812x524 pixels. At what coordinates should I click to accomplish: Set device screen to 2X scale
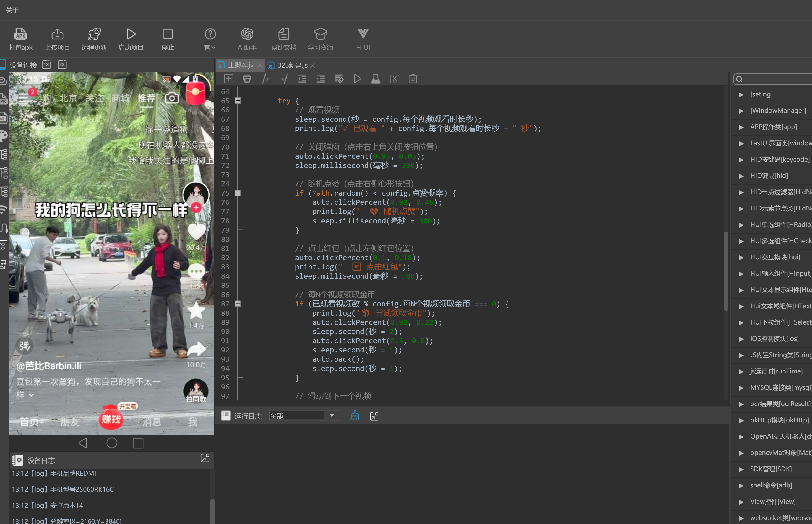(x=62, y=65)
